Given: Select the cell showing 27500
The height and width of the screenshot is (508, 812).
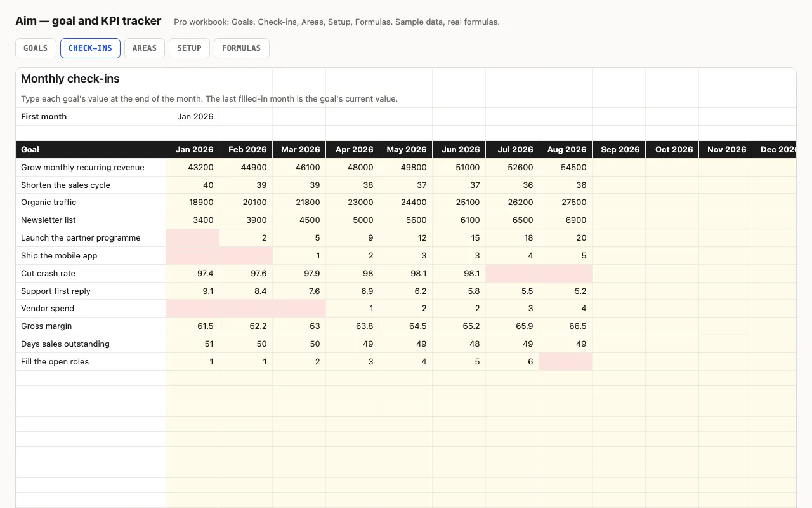Looking at the screenshot, I should 566,203.
